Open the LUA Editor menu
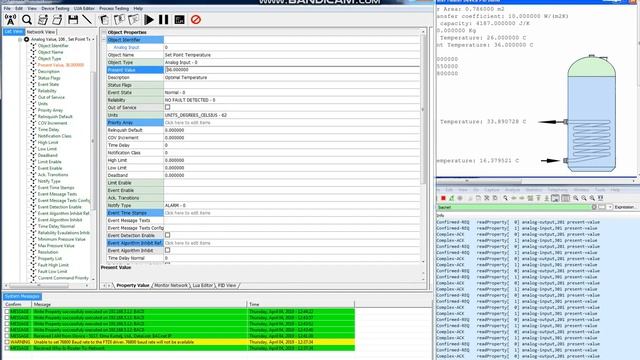Image resolution: width=640 pixels, height=360 pixels. click(84, 8)
